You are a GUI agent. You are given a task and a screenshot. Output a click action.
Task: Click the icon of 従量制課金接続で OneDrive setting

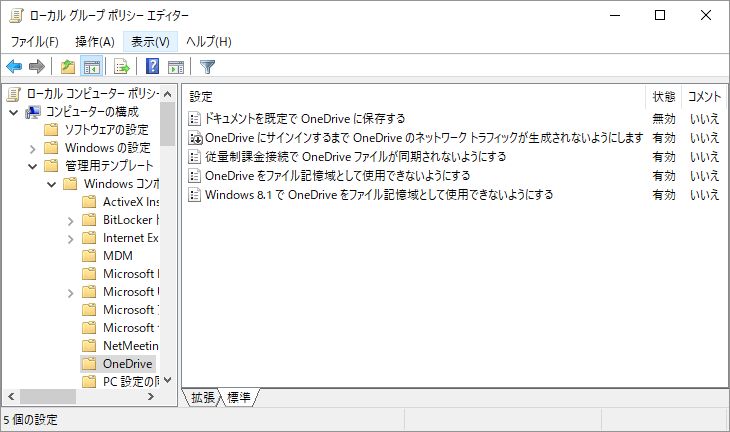(x=194, y=157)
